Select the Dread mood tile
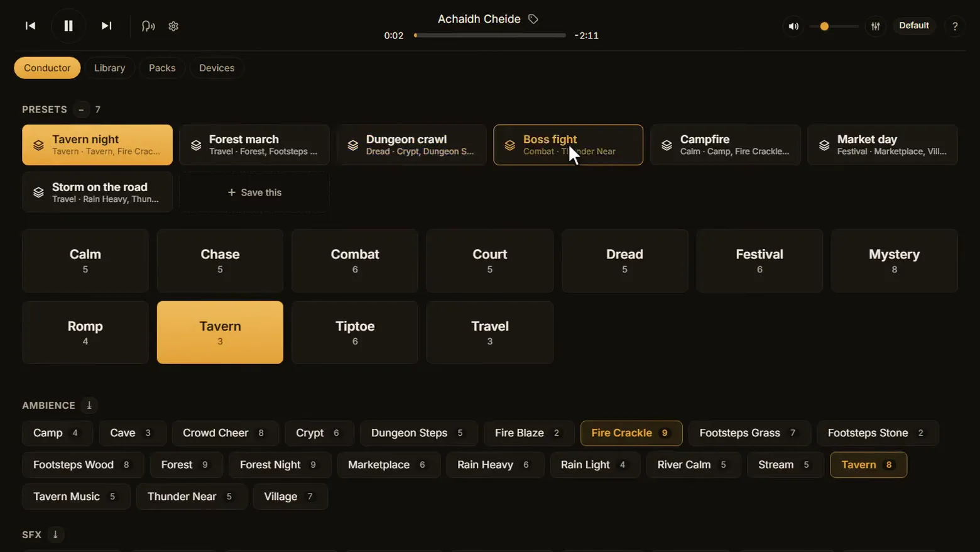This screenshot has width=980, height=552. pyautogui.click(x=624, y=260)
